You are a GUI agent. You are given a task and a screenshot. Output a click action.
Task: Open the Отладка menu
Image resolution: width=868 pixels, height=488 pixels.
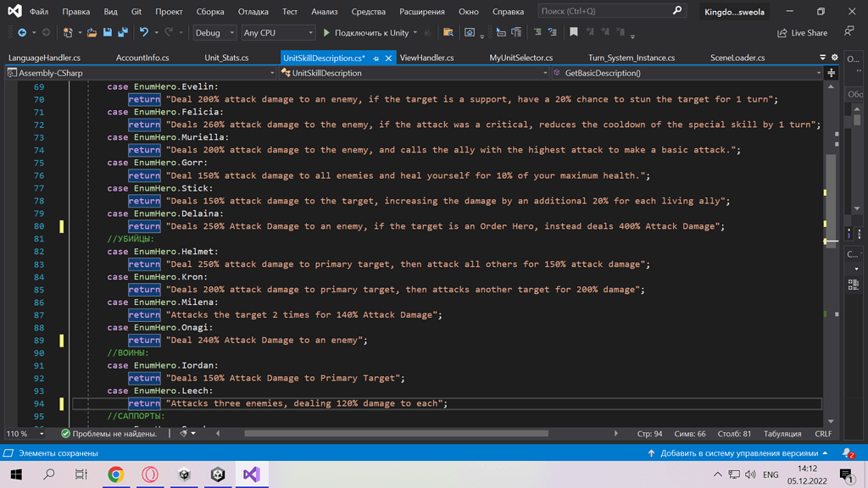[253, 11]
